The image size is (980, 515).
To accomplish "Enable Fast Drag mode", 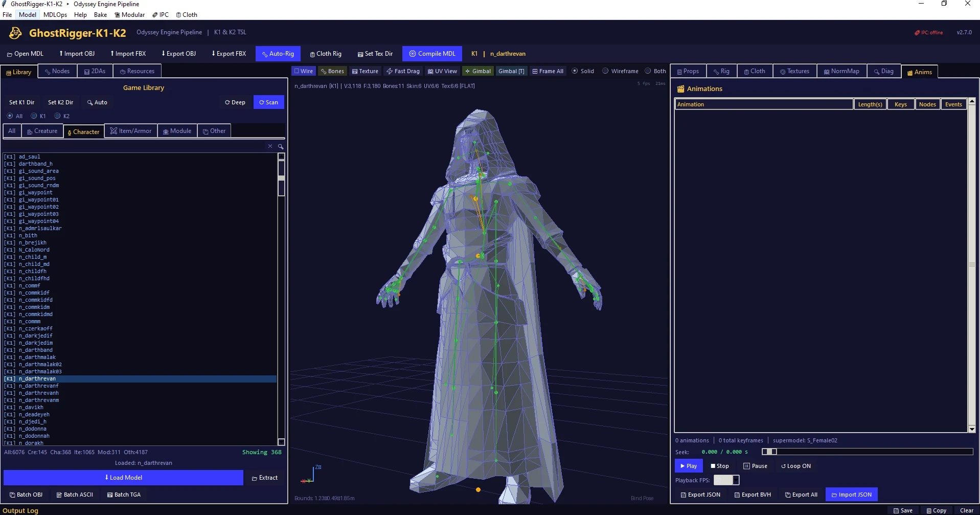I will 403,71.
